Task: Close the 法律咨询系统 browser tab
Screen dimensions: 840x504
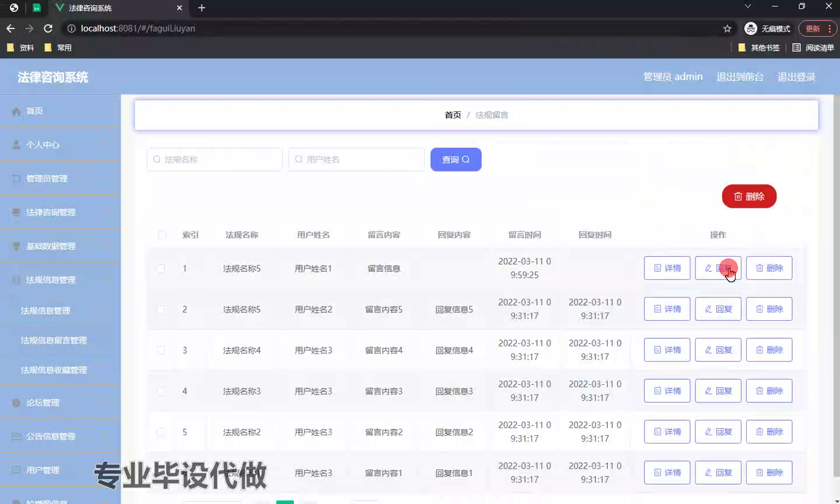Action: (x=180, y=8)
